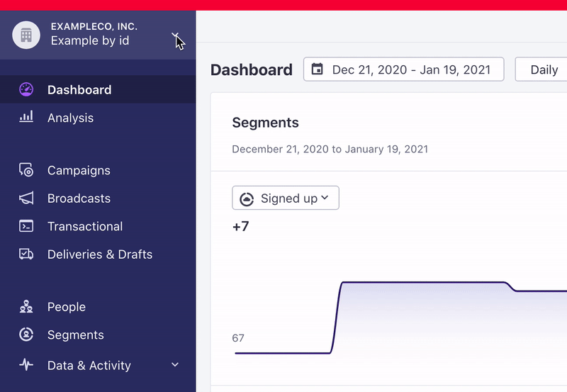Open the Daily interval dropdown
This screenshot has width=567, height=392.
coord(543,69)
